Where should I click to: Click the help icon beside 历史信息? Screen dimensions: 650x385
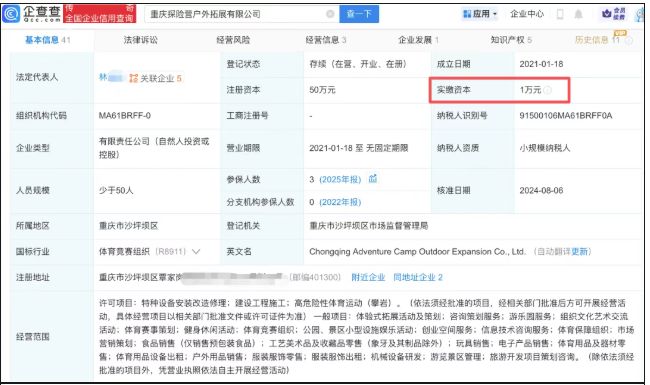pos(629,41)
